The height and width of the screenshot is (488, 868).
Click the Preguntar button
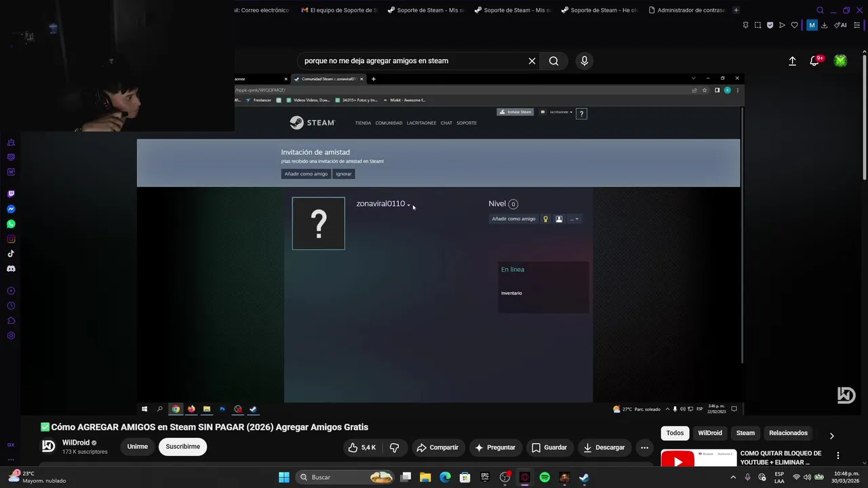pos(495,447)
